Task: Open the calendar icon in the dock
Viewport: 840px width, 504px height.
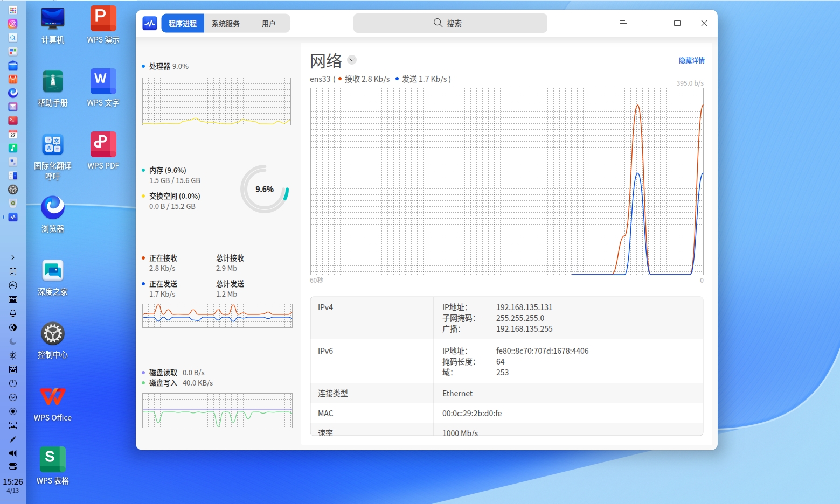Action: (x=13, y=134)
